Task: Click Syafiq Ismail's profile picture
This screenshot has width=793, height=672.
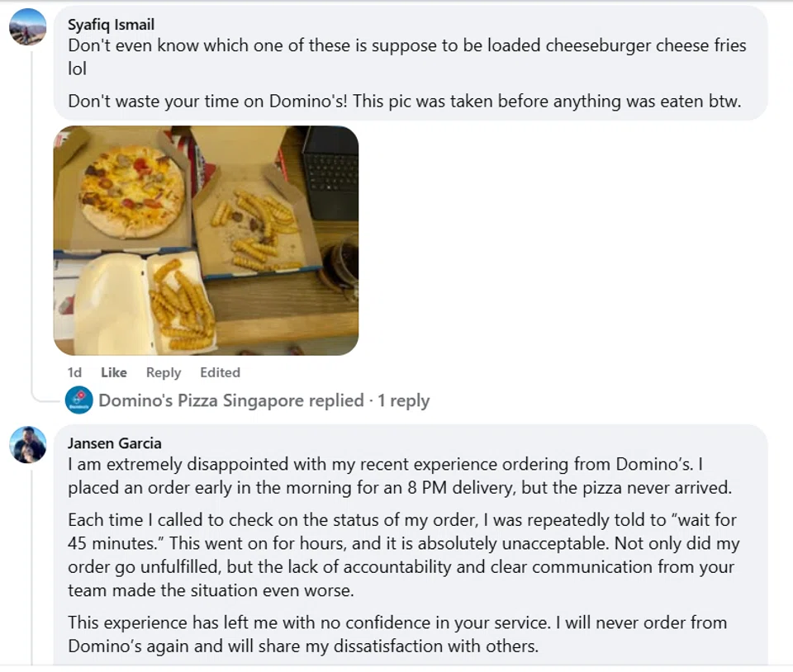Action: point(27,26)
